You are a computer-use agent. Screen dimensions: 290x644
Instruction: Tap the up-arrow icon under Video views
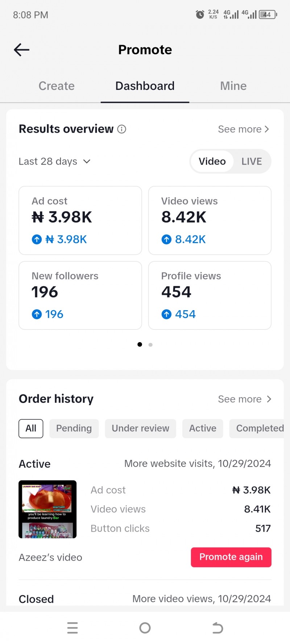click(x=166, y=239)
